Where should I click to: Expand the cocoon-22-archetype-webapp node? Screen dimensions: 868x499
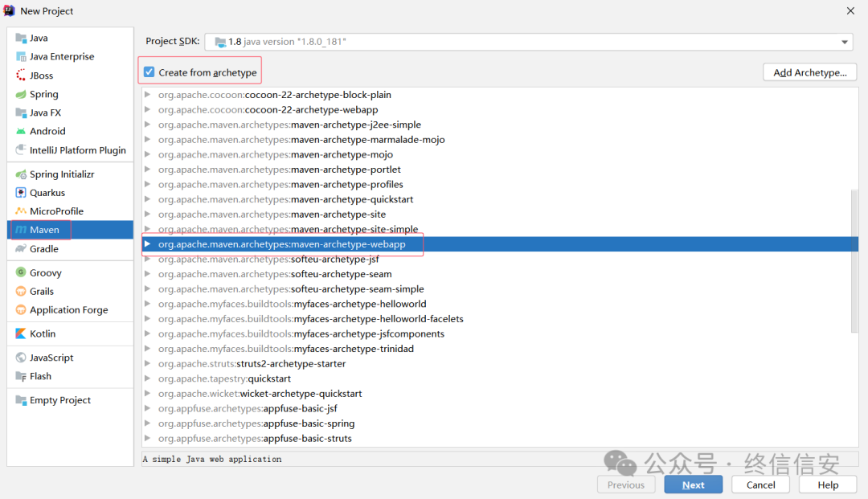point(147,109)
